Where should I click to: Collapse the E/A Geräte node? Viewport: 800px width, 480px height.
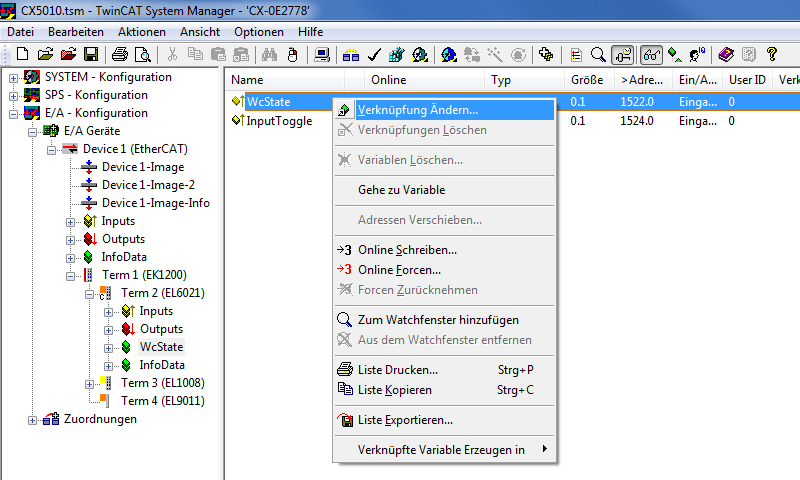click(x=32, y=132)
